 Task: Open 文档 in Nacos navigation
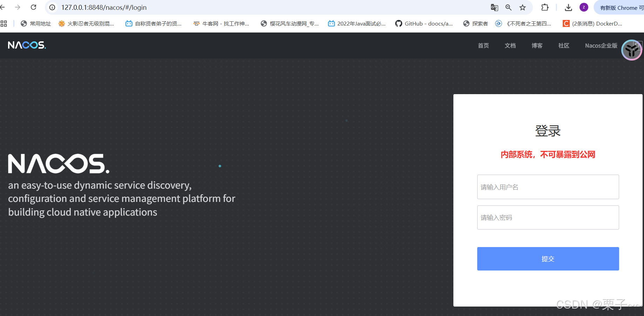coord(510,45)
